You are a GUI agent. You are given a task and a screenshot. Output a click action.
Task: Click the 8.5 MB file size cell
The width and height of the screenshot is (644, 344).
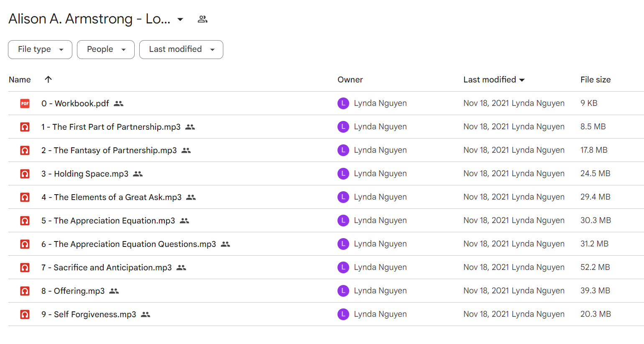pos(593,127)
